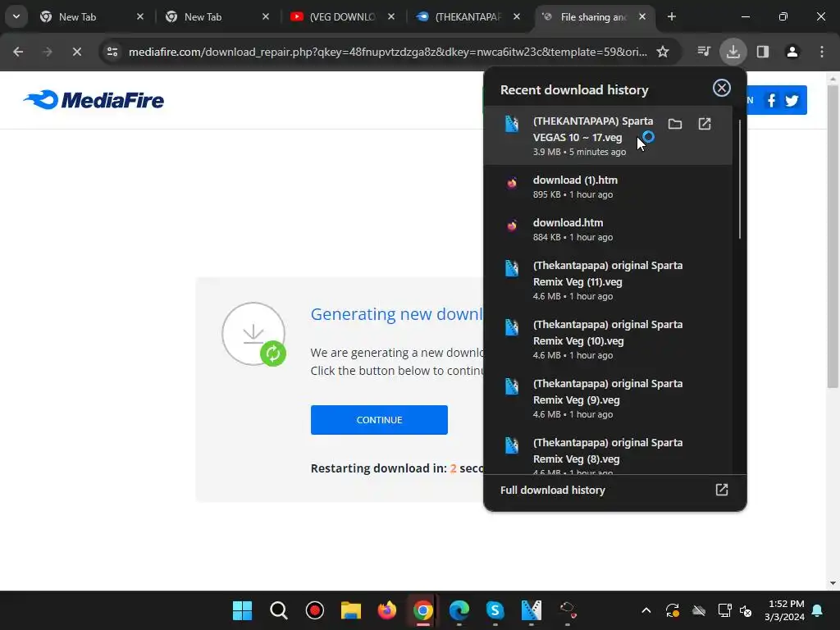Toggle the Chrome downloads toolbar button
Screen dimensions: 840x630
[x=733, y=52]
